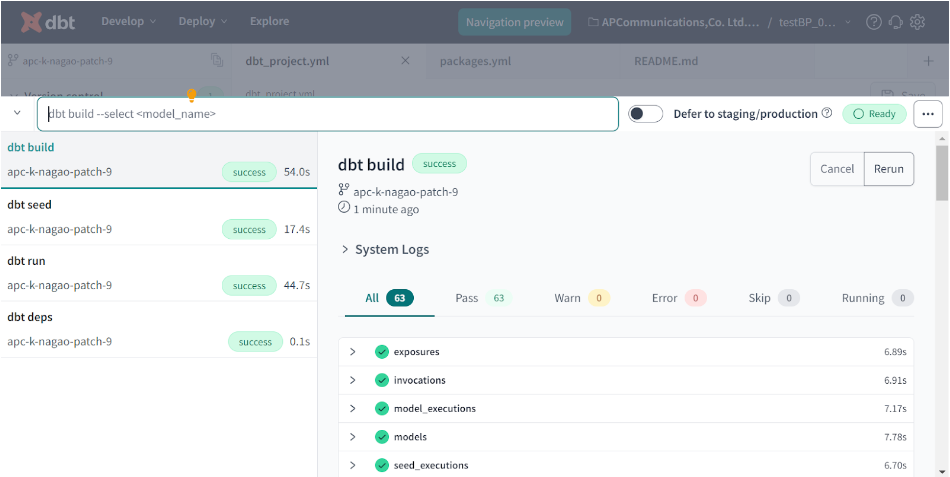Image resolution: width=950 pixels, height=477 pixels.
Task: Select the All 63 results tab
Action: point(390,298)
